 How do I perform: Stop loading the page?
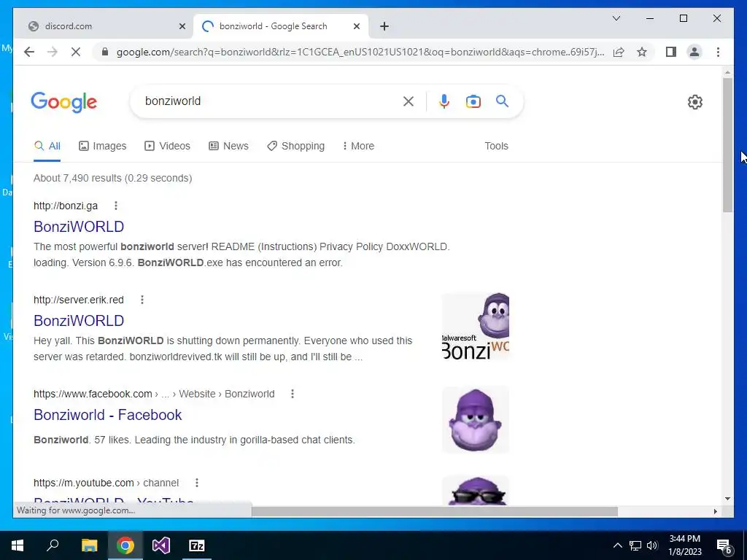pyautogui.click(x=76, y=52)
